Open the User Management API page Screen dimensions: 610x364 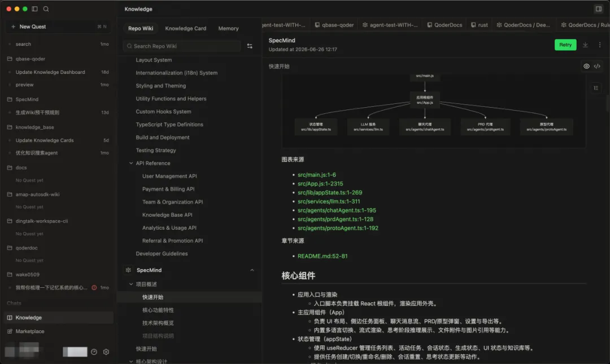coord(169,176)
